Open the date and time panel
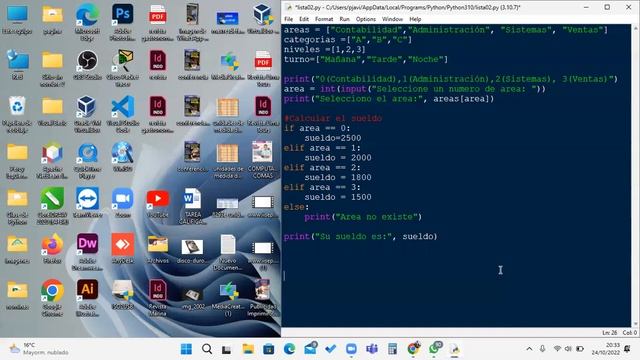The width and height of the screenshot is (640, 360). [x=605, y=349]
